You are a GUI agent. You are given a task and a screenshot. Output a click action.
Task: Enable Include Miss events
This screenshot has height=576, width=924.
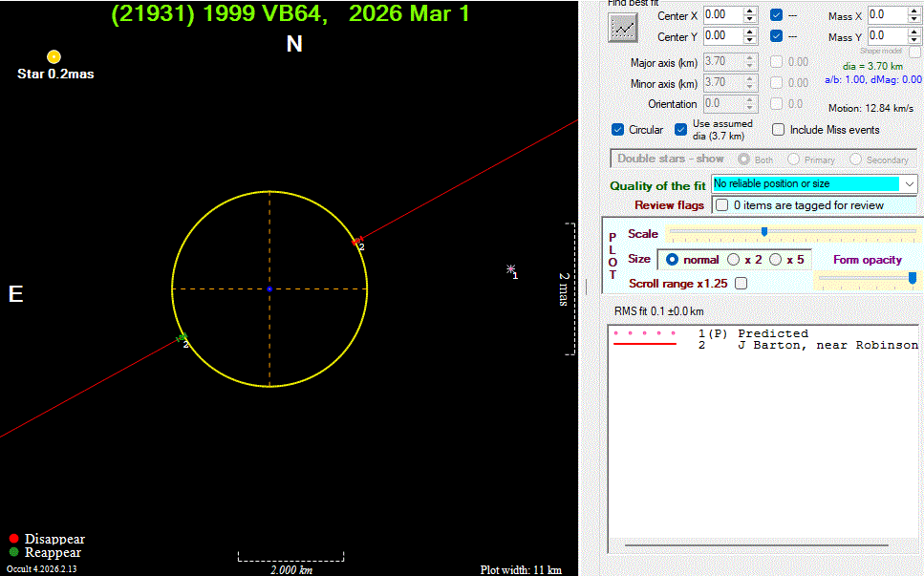tap(779, 130)
